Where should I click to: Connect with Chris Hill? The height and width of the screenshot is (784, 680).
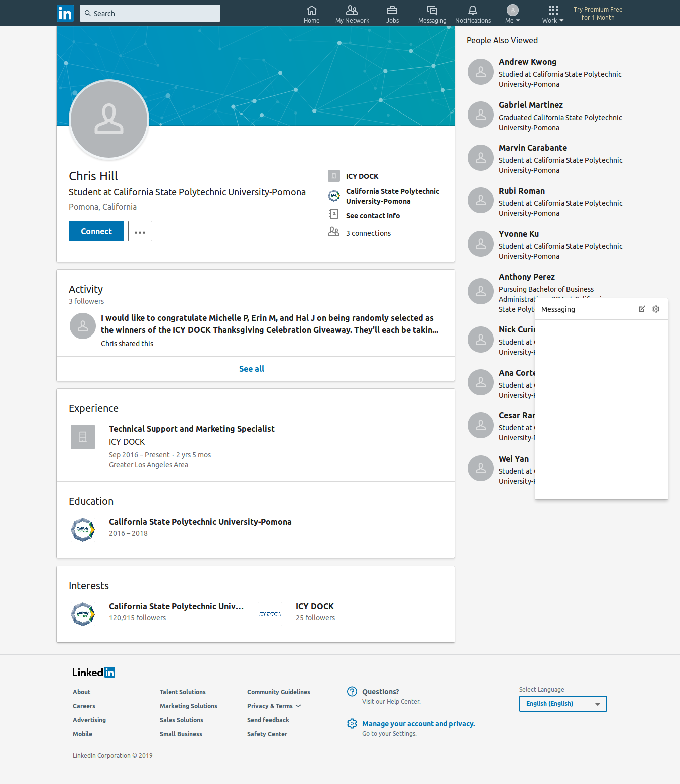tap(96, 231)
